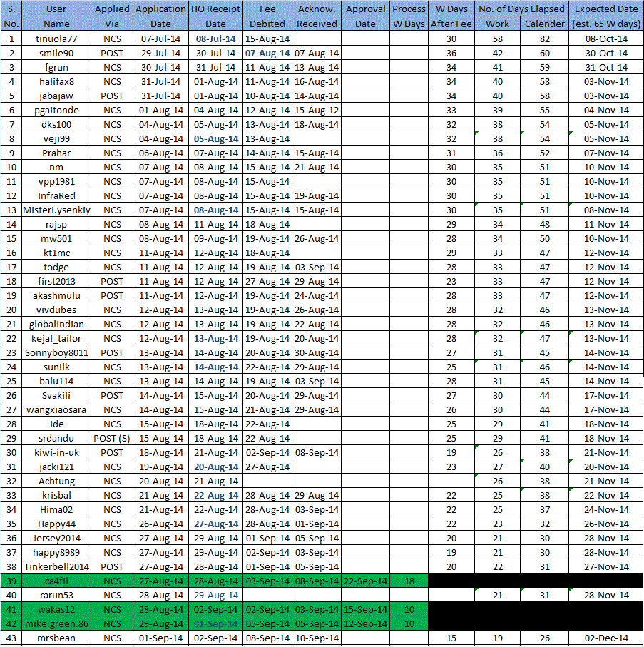This screenshot has width=644, height=647.
Task: Click the "User Name" column header
Action: (x=56, y=16)
